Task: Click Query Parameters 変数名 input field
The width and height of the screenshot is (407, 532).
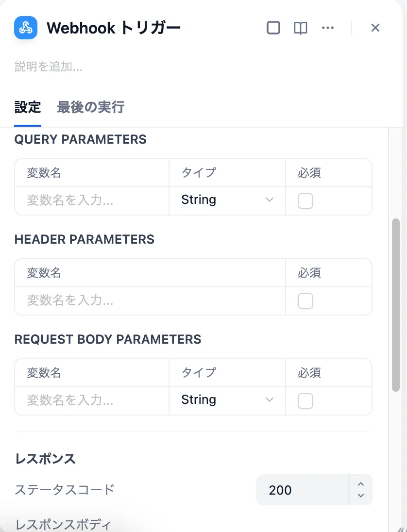Action: coord(92,200)
